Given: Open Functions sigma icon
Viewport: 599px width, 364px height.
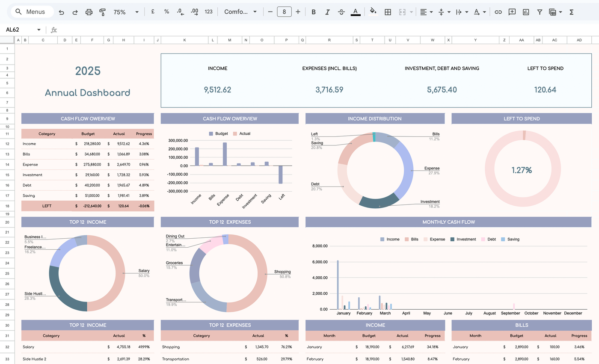Looking at the screenshot, I should coord(571,12).
